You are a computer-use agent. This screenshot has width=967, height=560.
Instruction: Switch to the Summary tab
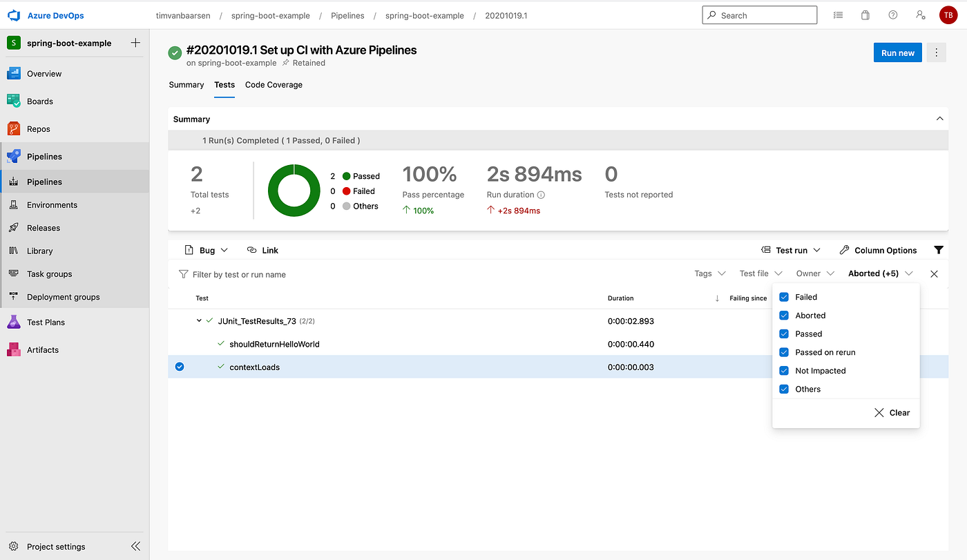click(x=186, y=85)
